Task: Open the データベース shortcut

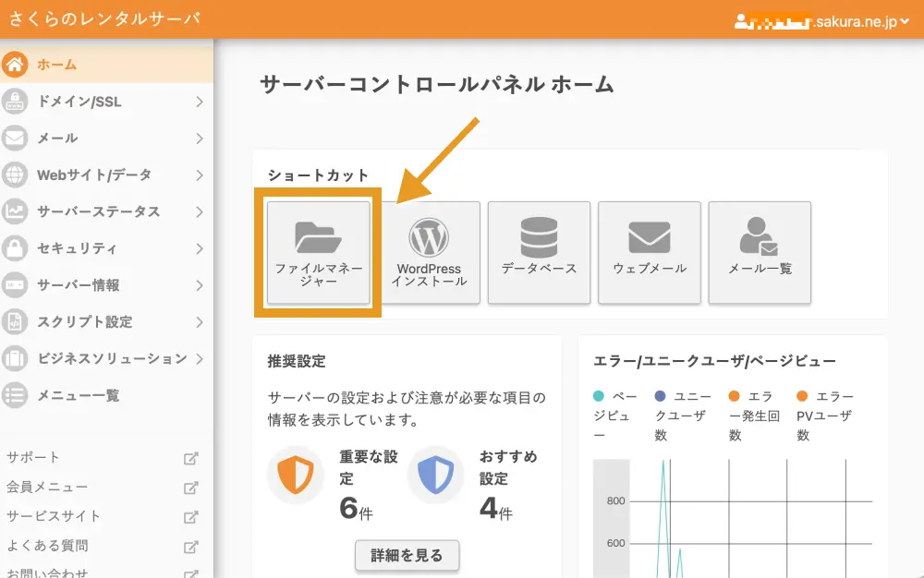Action: (x=539, y=252)
